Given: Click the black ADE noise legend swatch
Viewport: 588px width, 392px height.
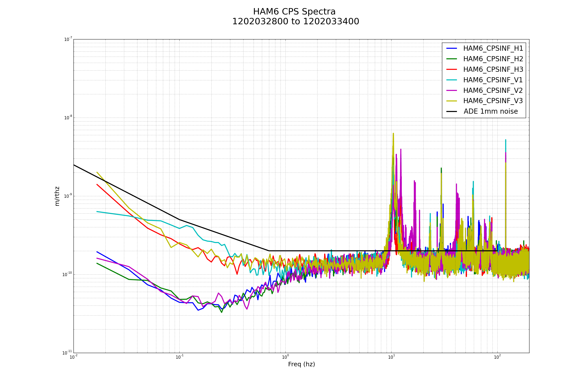Looking at the screenshot, I should 452,111.
